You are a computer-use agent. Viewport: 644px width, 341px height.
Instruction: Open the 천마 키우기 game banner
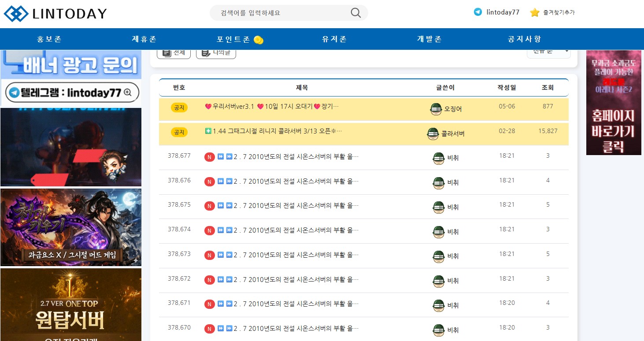[x=71, y=227]
